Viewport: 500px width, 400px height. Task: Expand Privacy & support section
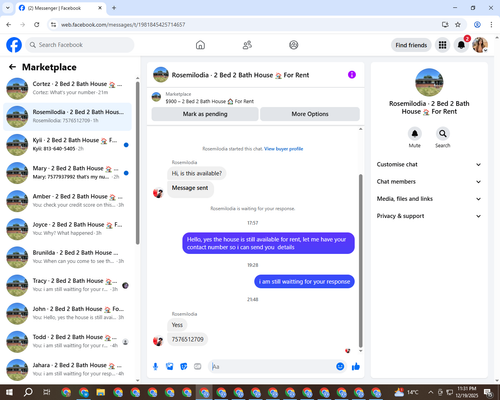pyautogui.click(x=429, y=216)
